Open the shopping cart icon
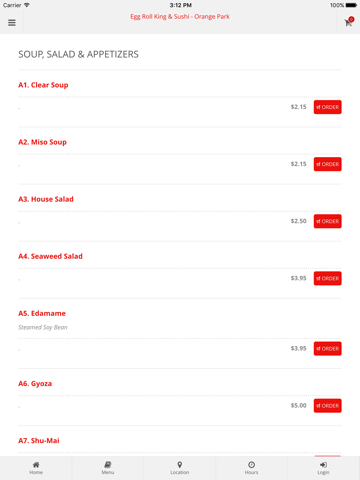The width and height of the screenshot is (360, 480). click(x=348, y=22)
